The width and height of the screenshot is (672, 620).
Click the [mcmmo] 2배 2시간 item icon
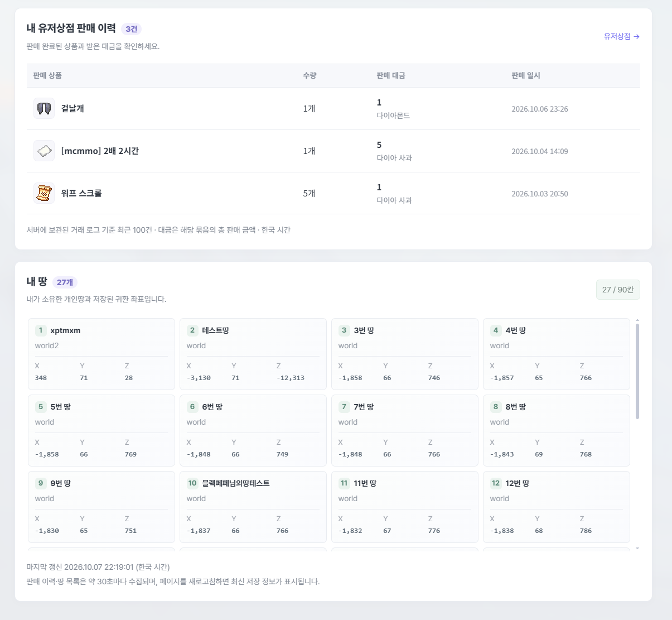point(44,151)
